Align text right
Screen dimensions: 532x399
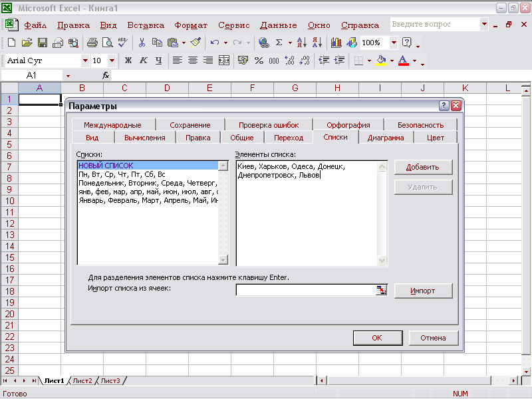pyautogui.click(x=208, y=61)
